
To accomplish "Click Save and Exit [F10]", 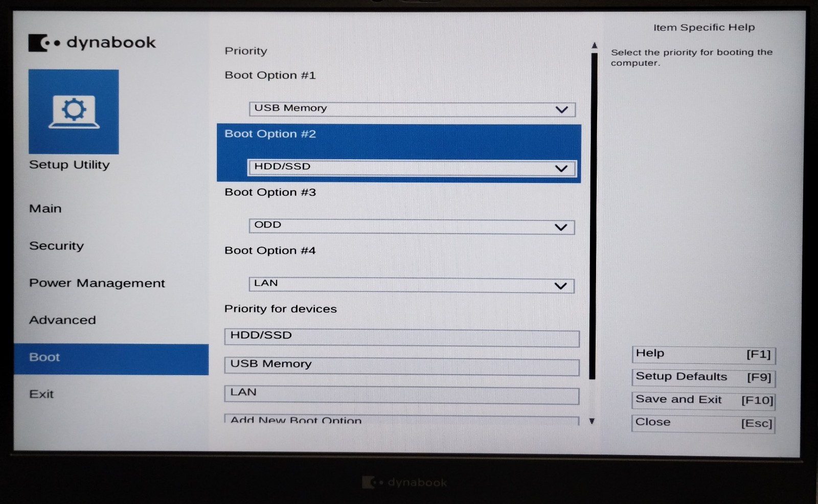I will tap(703, 401).
